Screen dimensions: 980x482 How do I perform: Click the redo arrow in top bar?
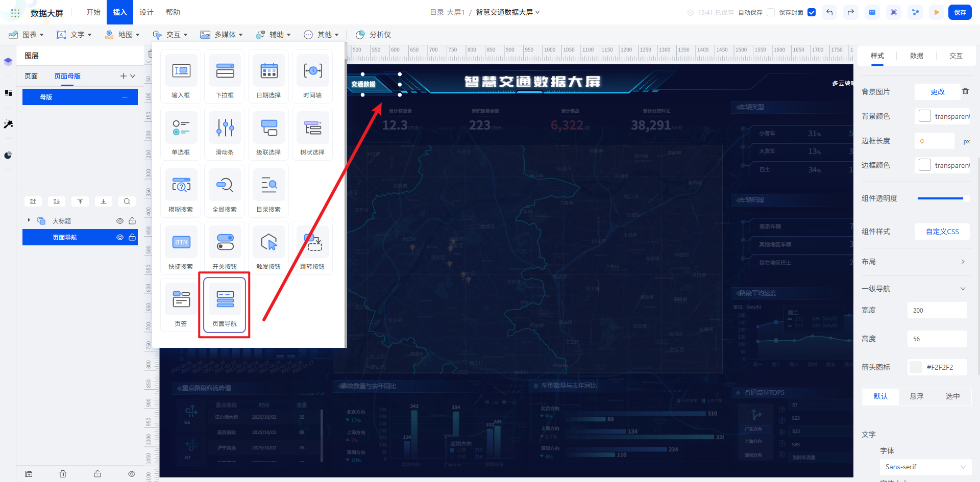click(851, 12)
